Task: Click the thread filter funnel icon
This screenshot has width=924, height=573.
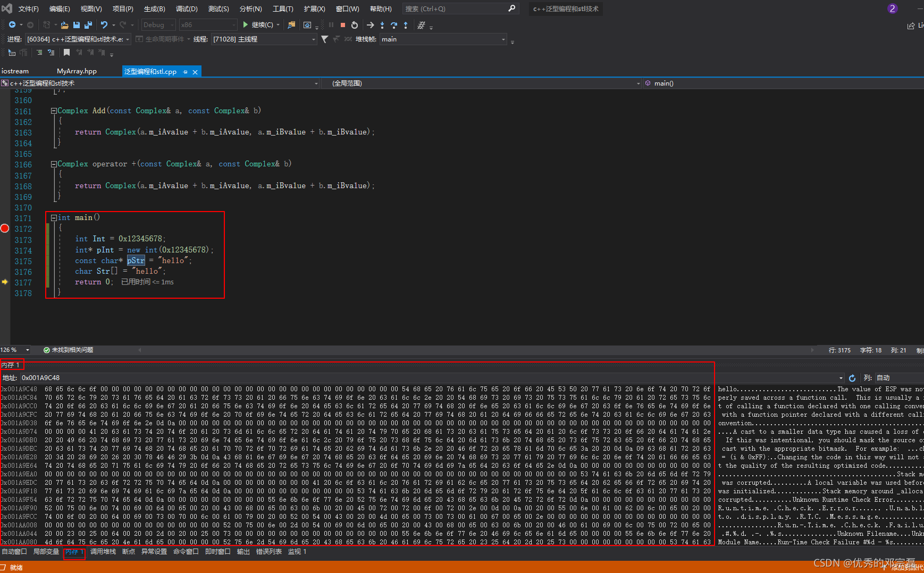Action: click(x=324, y=39)
